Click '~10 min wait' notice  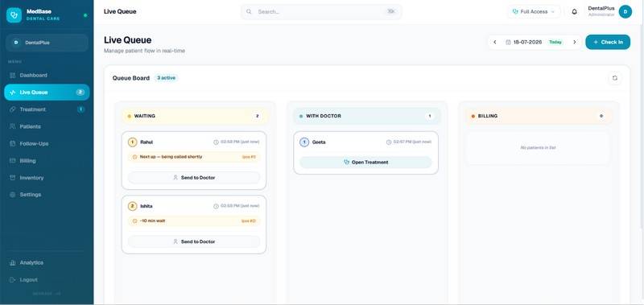[194, 221]
